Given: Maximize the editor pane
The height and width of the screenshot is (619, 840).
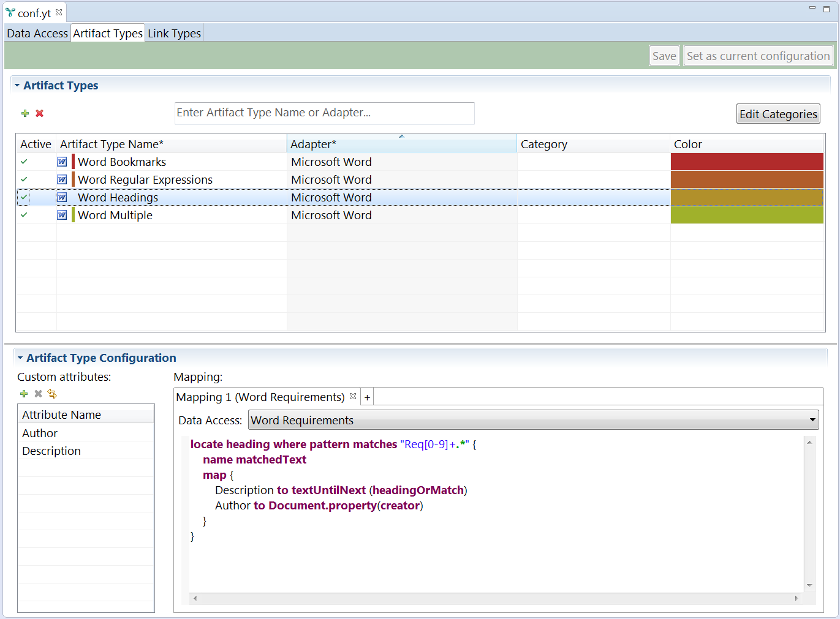Looking at the screenshot, I should [x=827, y=9].
